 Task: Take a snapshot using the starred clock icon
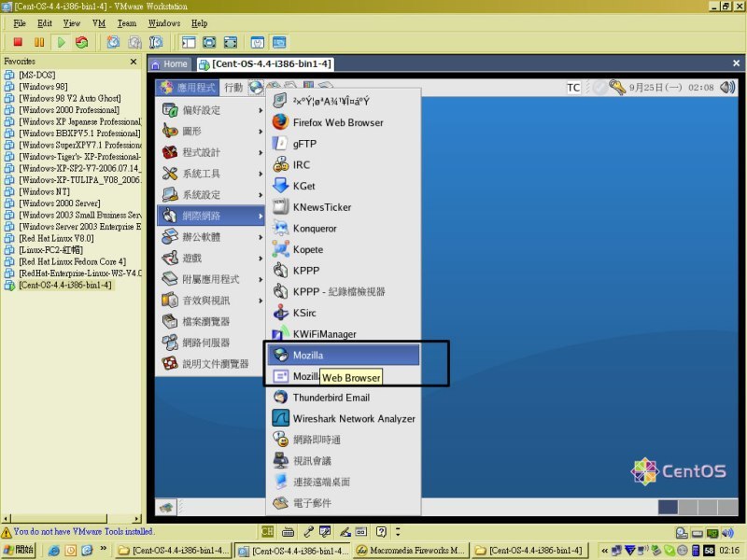(x=113, y=42)
